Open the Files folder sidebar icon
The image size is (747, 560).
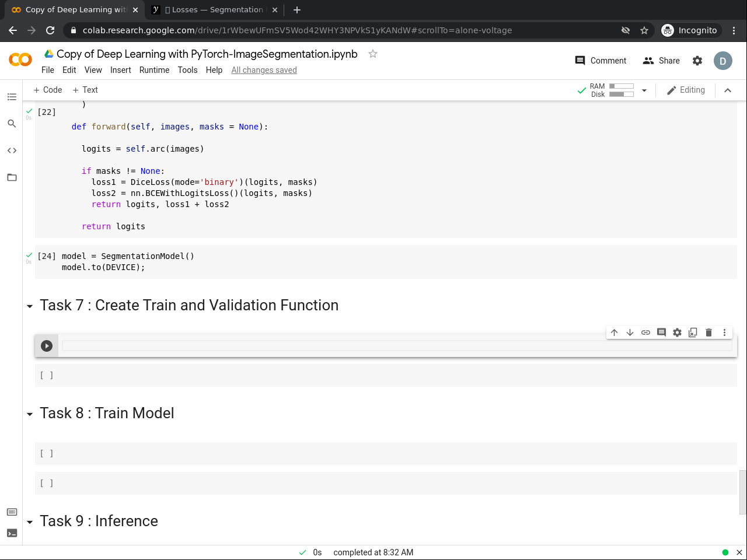tap(12, 177)
